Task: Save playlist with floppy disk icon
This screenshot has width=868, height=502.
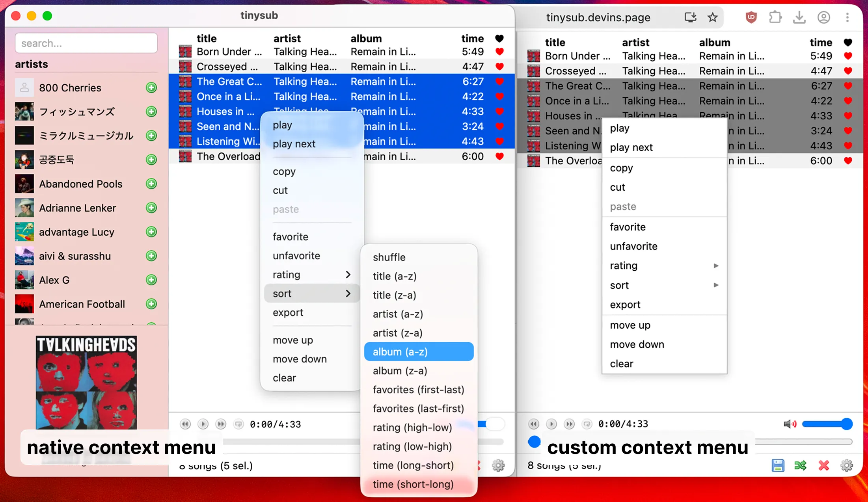Action: (778, 465)
